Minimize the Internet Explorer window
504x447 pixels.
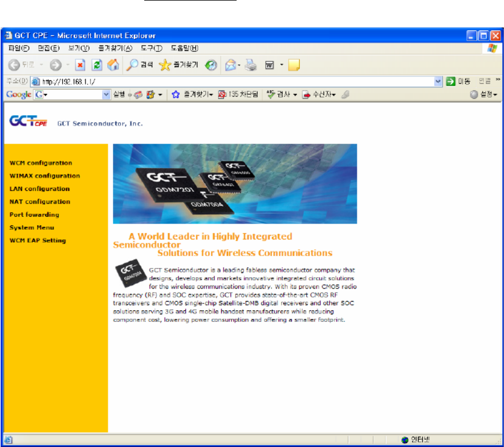(x=472, y=35)
